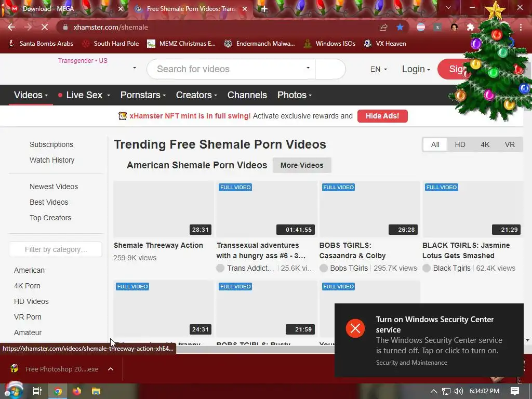Close the Download - MEGA tab
The width and height of the screenshot is (532, 399).
click(x=121, y=9)
